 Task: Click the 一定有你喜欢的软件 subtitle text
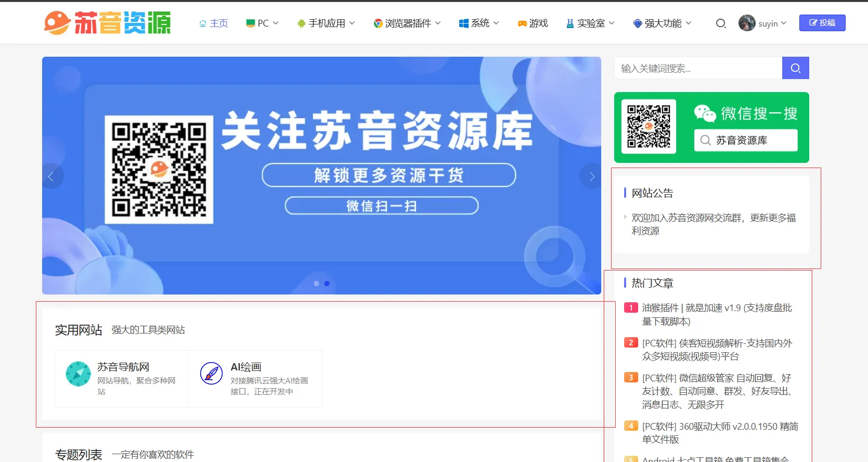[153, 455]
